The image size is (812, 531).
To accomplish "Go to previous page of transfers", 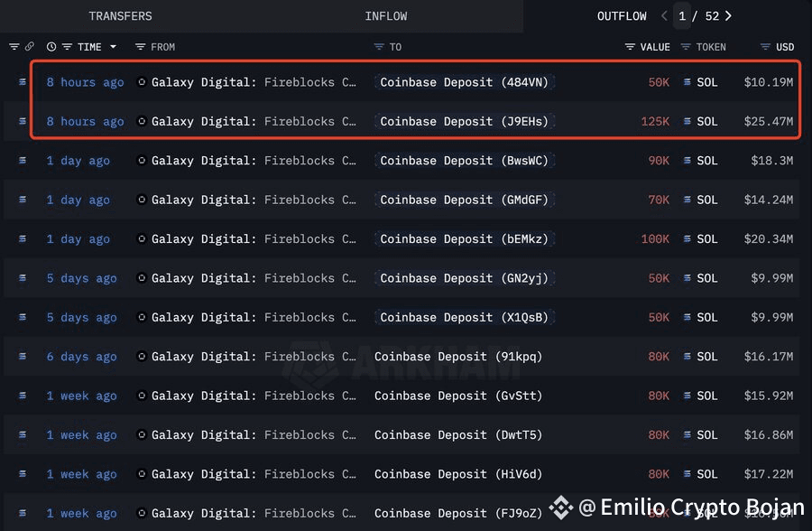I will click(x=664, y=16).
